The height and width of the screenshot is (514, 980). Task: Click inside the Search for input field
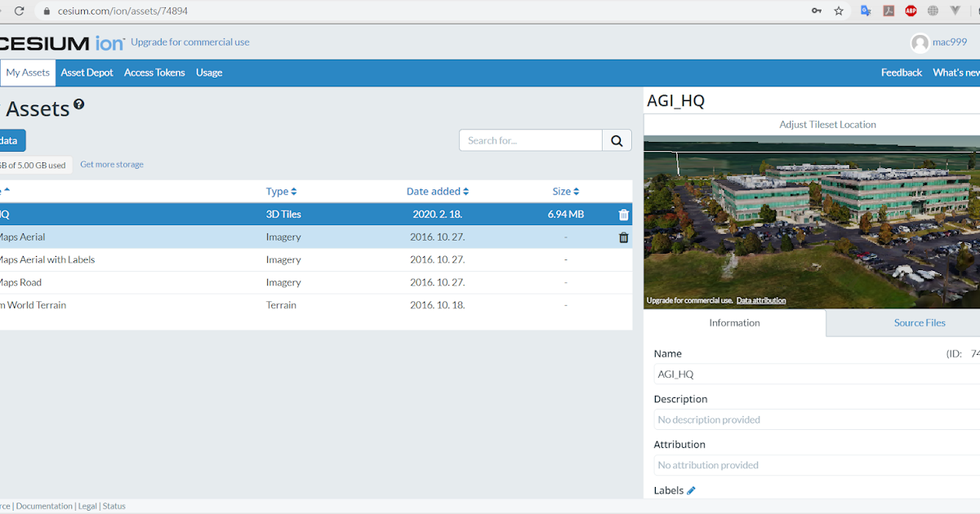[529, 140]
